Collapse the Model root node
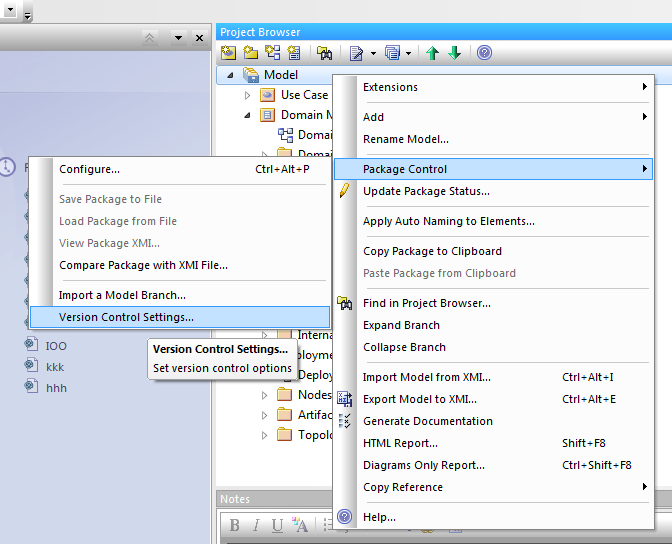 pos(230,75)
